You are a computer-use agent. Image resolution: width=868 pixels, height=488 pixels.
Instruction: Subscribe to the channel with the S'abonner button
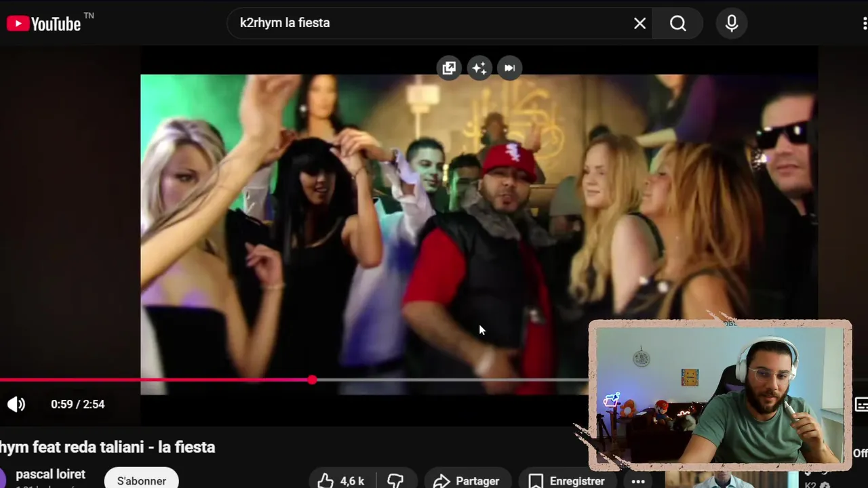click(x=141, y=481)
